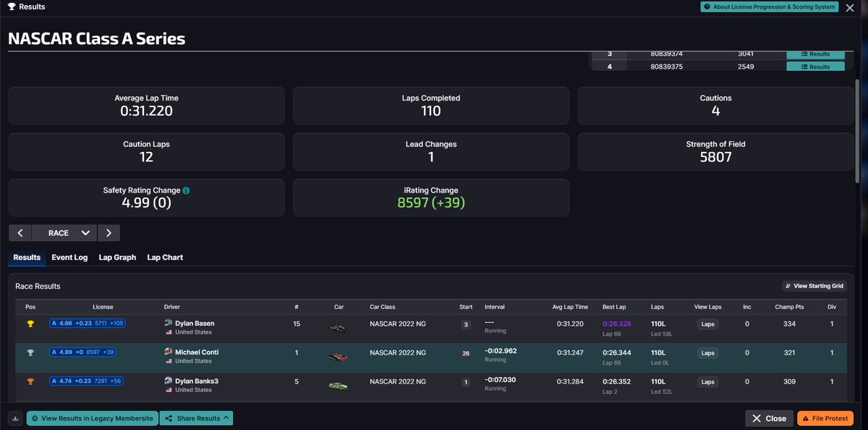This screenshot has height=430, width=868.
Task: Open the Lap Chart tab
Action: 165,258
